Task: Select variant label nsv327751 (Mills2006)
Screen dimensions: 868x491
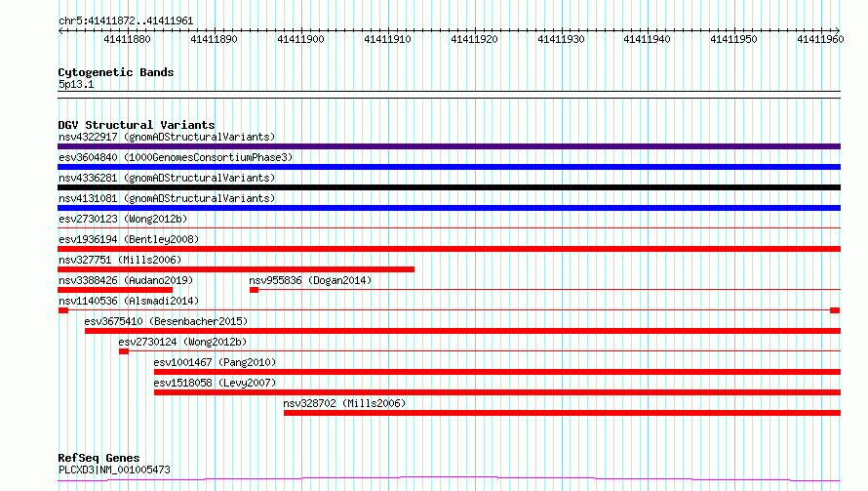Action: (120, 260)
